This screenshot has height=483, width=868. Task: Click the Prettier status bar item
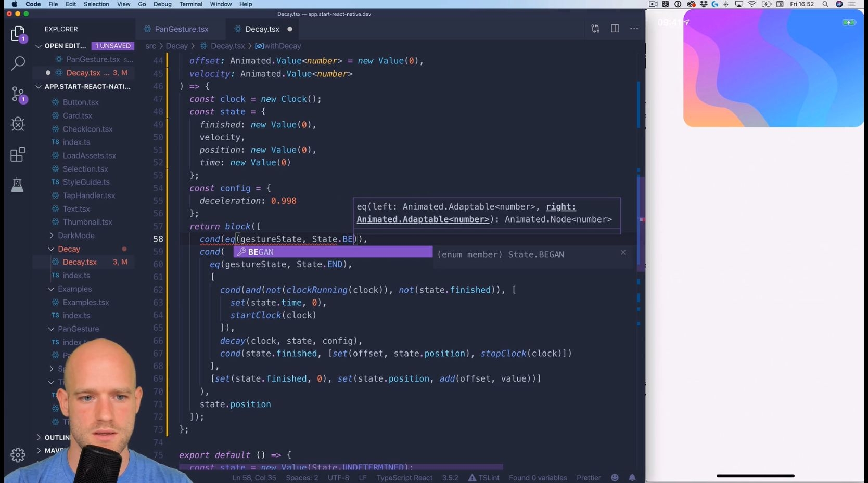tap(589, 478)
